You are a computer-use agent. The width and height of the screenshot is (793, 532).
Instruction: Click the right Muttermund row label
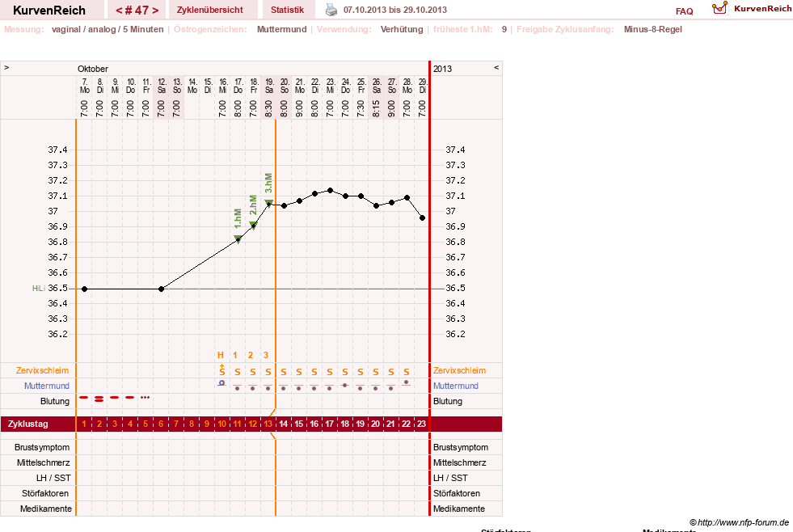coord(456,386)
